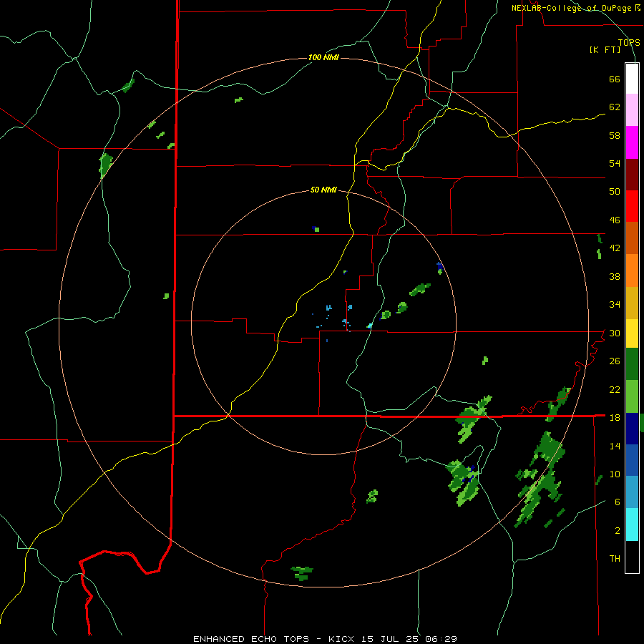The height and width of the screenshot is (644, 644).
Task: Click the white swatch at the top of the legend
Action: [632, 79]
